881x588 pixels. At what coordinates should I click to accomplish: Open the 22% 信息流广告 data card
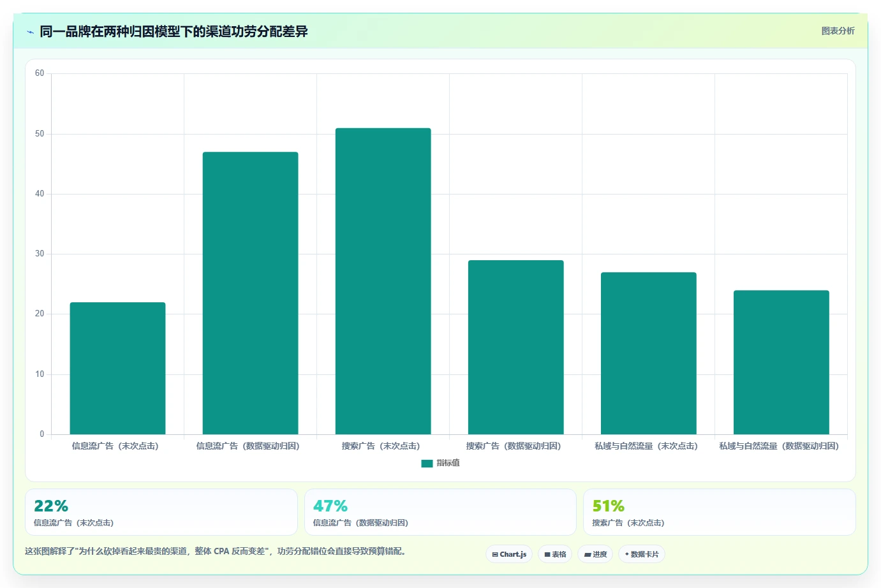pyautogui.click(x=161, y=512)
